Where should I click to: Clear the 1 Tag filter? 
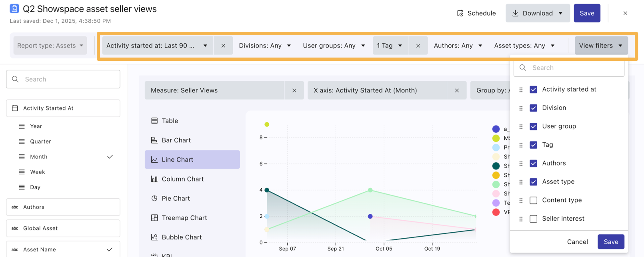point(418,46)
